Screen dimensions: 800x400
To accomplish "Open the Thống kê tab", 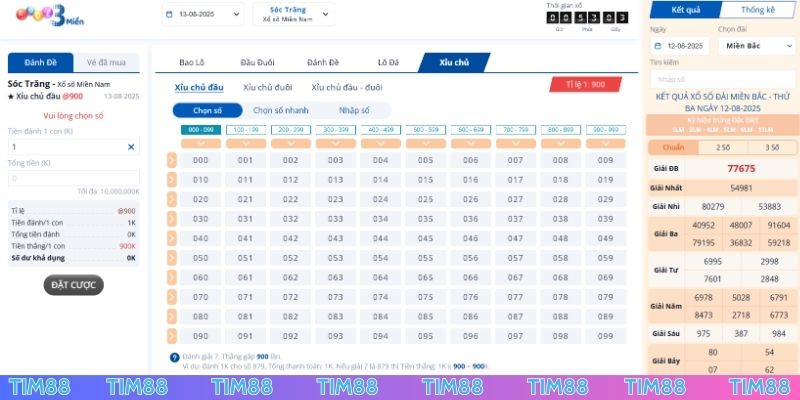I will [x=758, y=9].
